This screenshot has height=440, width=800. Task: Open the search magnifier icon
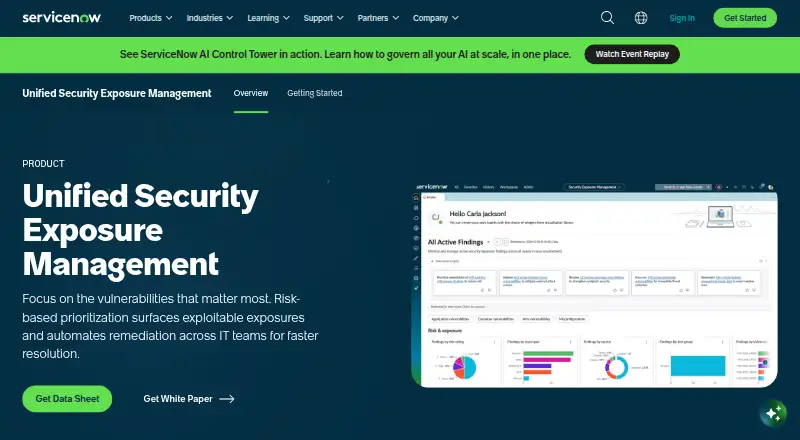click(x=607, y=18)
